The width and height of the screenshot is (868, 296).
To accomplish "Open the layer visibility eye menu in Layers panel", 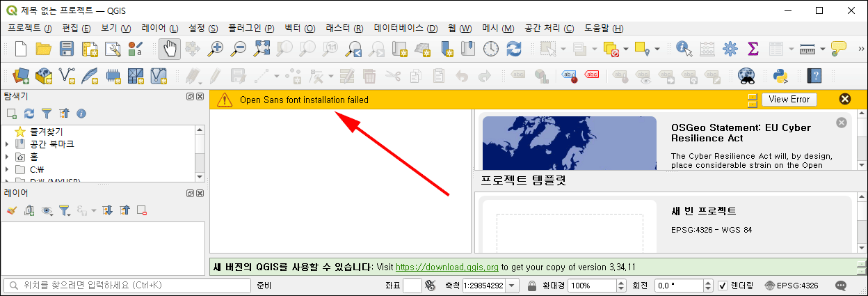I will (x=47, y=210).
